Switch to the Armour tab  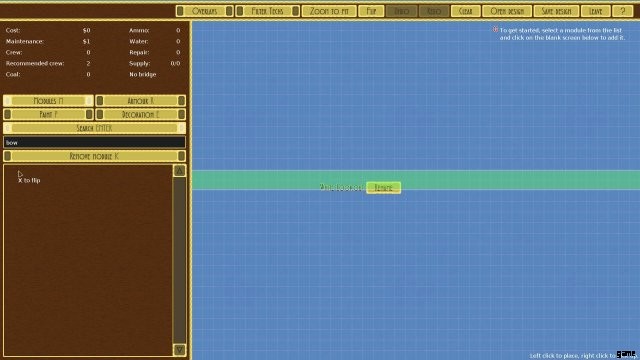tap(140, 100)
